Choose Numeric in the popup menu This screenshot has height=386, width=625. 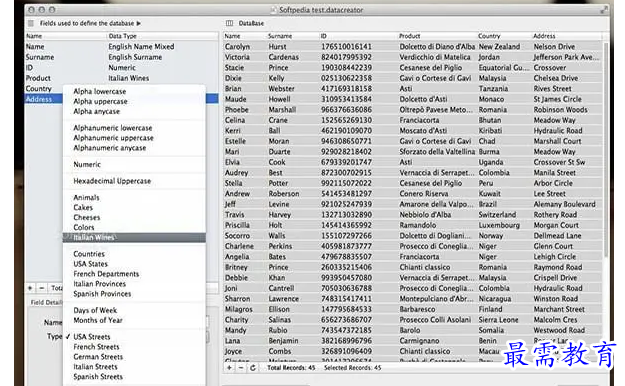(87, 164)
